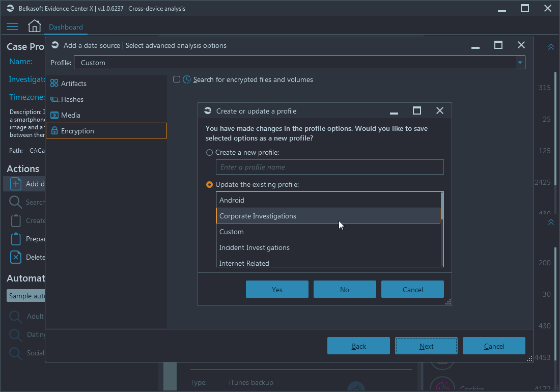Click Cancel in profile dialog

(x=412, y=289)
